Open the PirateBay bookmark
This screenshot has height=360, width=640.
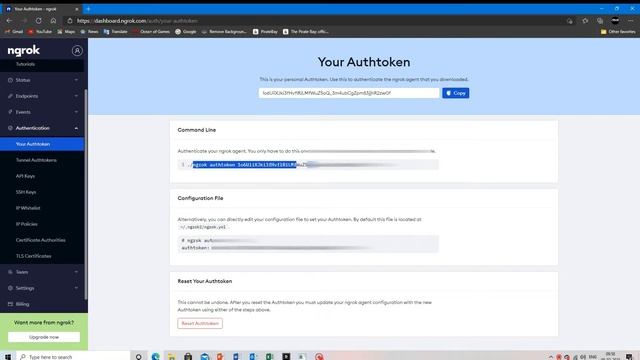265,31
